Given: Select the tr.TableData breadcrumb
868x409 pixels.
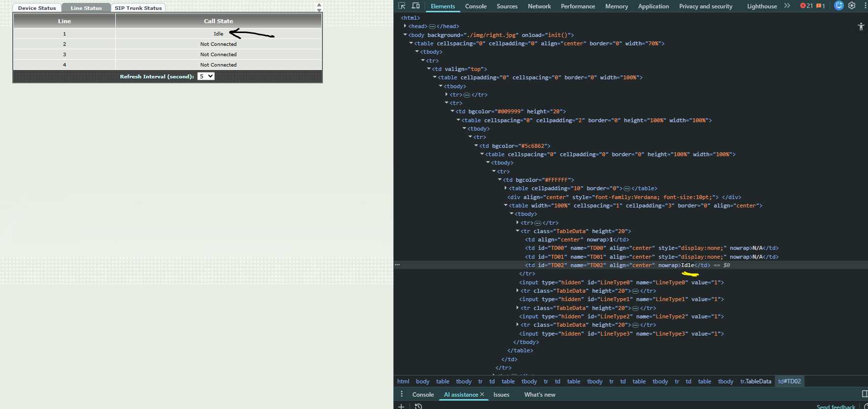Looking at the screenshot, I should 756,381.
